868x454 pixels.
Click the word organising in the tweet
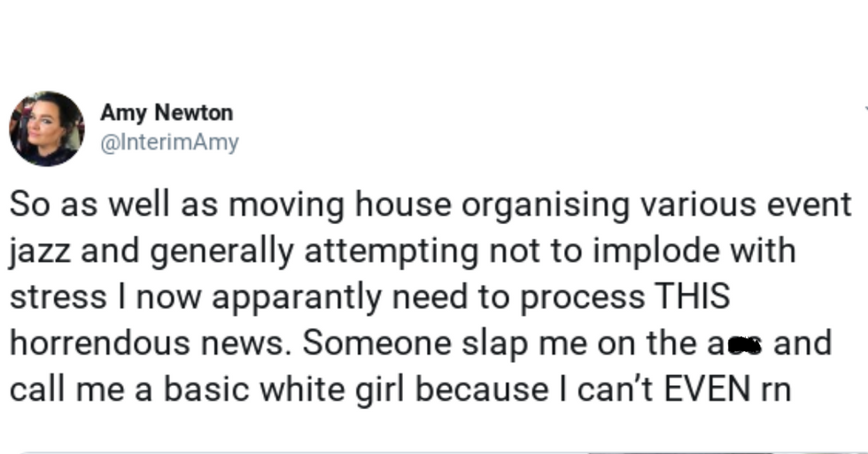tap(546, 205)
